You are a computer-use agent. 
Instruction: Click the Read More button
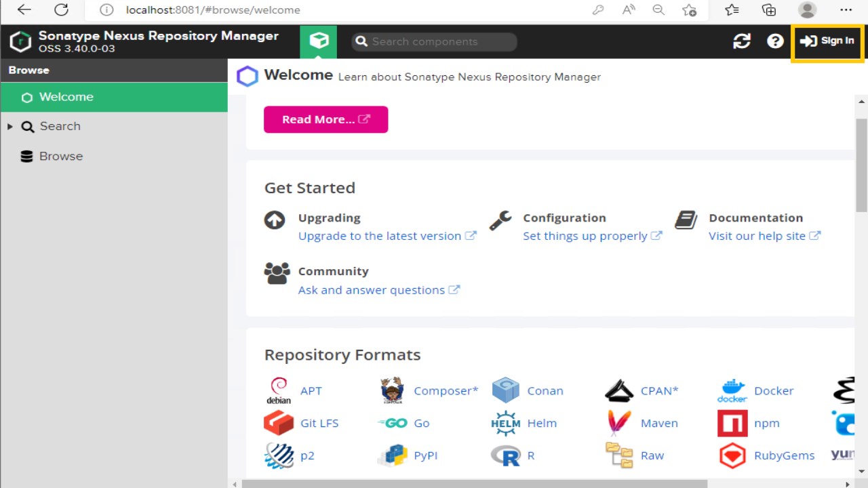tap(325, 119)
